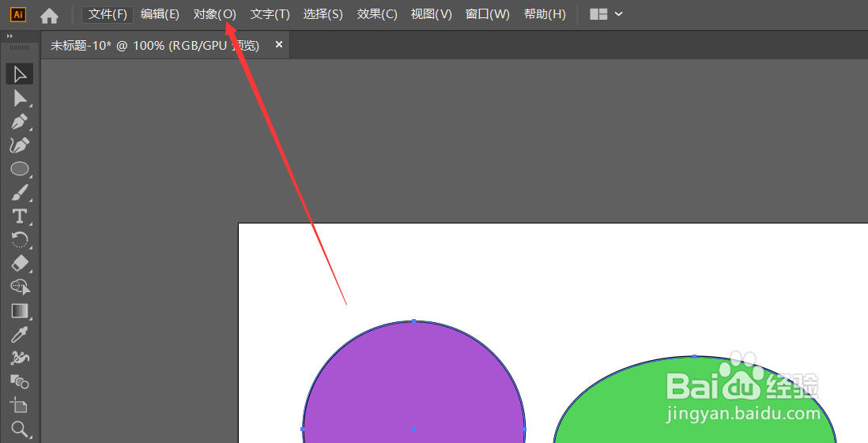Click the Illustrator Ai logo icon
868x443 pixels.
click(x=18, y=14)
